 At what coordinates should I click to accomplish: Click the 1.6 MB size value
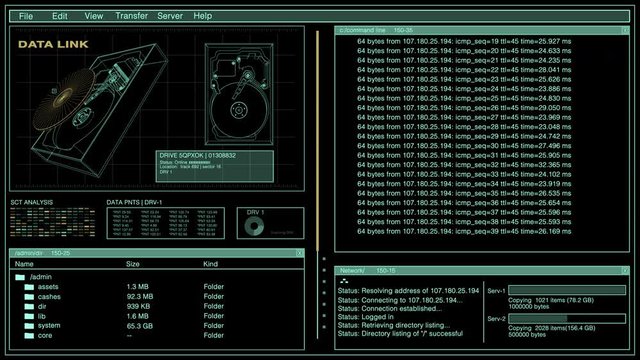138,316
